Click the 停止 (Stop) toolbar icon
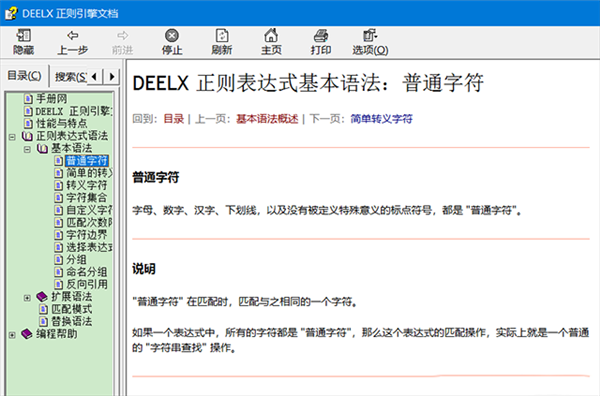 171,36
